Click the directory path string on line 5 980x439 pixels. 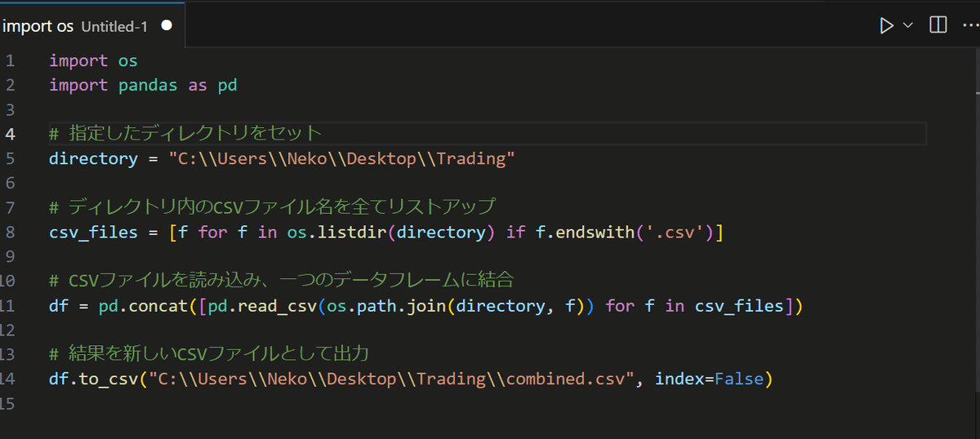point(347,158)
